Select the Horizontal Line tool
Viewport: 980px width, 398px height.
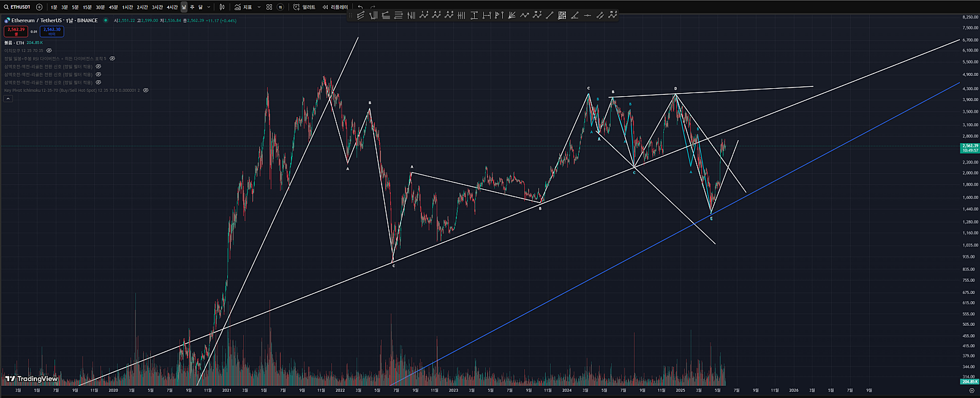coord(587,15)
